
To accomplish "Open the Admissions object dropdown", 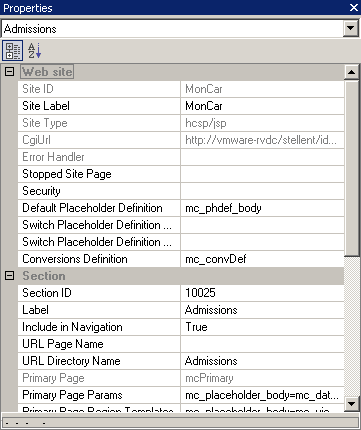I will tap(351, 29).
